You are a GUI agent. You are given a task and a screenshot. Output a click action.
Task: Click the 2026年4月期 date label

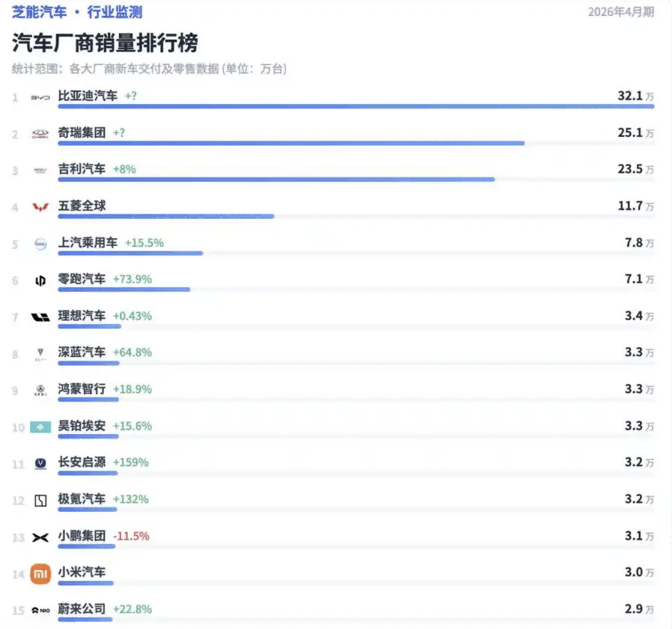tap(621, 12)
